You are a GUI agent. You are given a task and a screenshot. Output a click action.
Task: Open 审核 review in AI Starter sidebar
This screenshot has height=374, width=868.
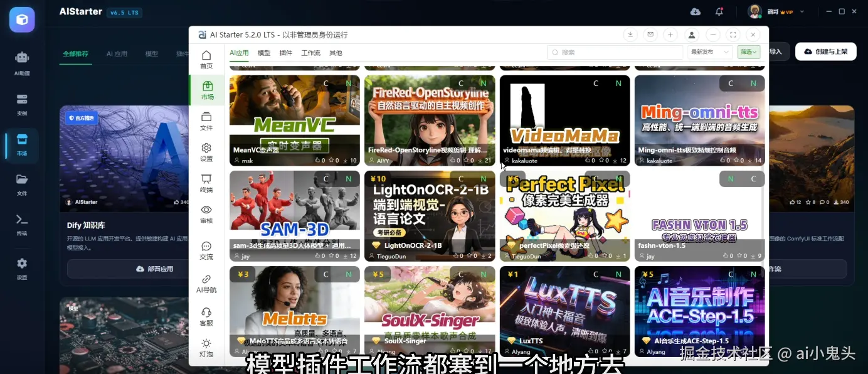206,215
